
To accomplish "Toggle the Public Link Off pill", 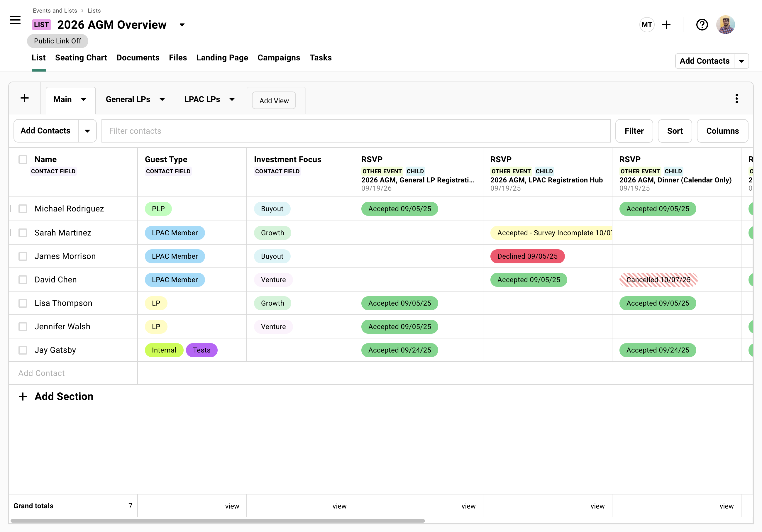I will coord(57,41).
